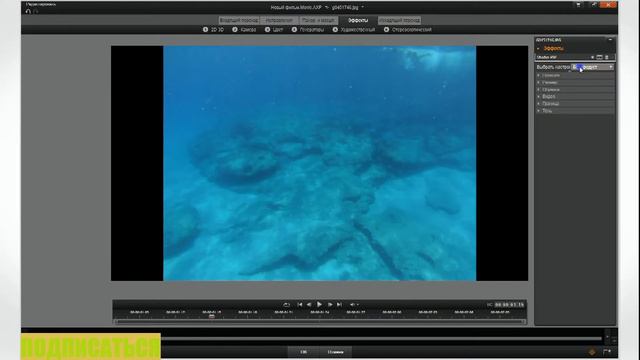Viewport: 640px width, 360px height.
Task: Jump to the clip start
Action: coord(300,304)
